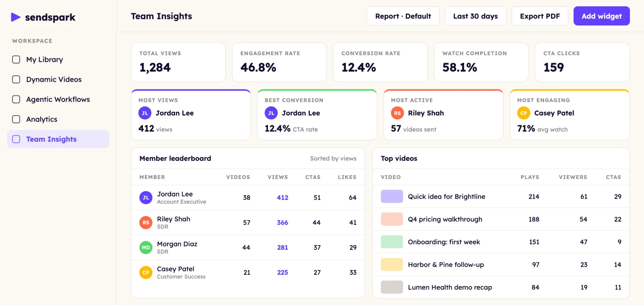Image resolution: width=644 pixels, height=305 pixels.
Task: Click Casey Patel's 225 views value
Action: pos(283,272)
